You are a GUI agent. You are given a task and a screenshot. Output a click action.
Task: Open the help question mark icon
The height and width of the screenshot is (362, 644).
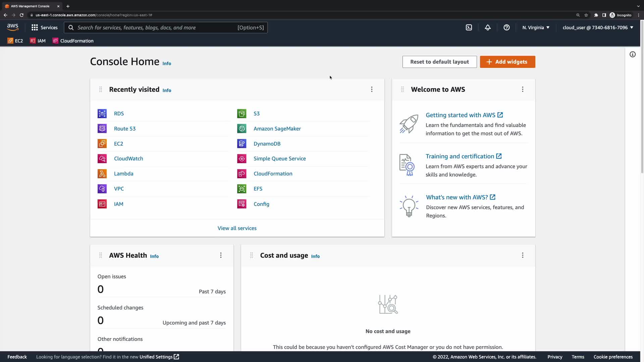coord(506,27)
